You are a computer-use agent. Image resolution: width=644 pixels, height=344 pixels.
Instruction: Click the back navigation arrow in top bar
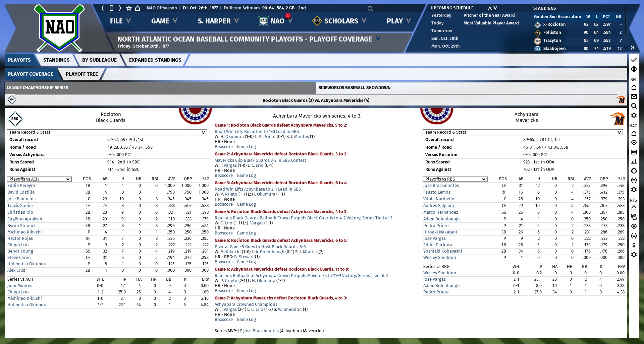pyautogui.click(x=103, y=8)
